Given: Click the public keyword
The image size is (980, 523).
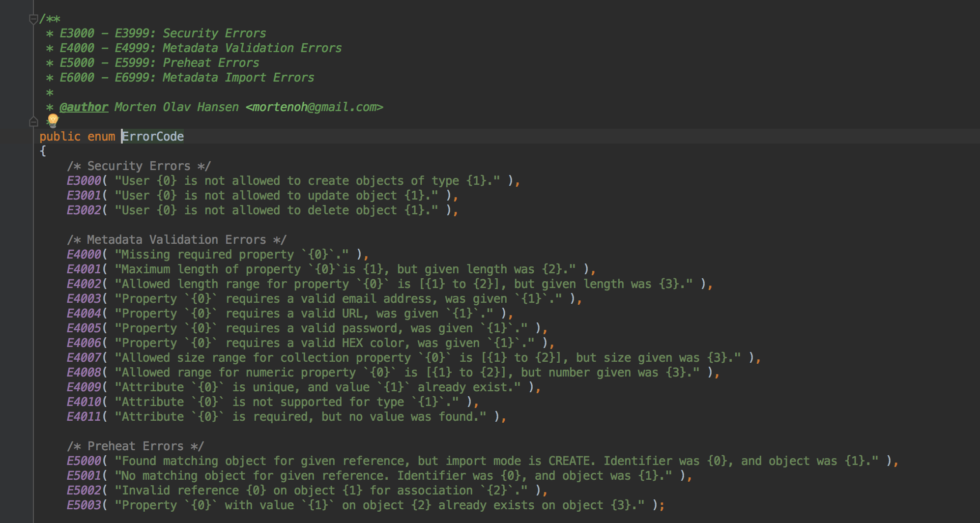Looking at the screenshot, I should click(60, 137).
